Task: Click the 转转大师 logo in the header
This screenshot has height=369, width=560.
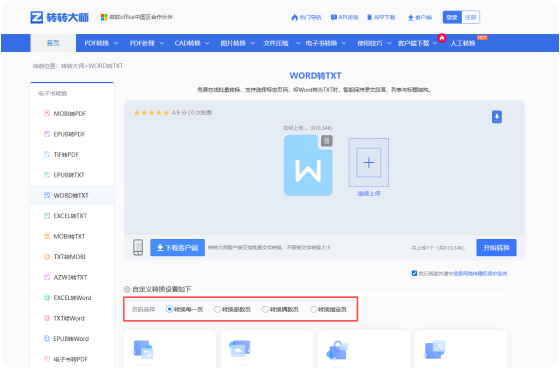Action: (x=59, y=17)
